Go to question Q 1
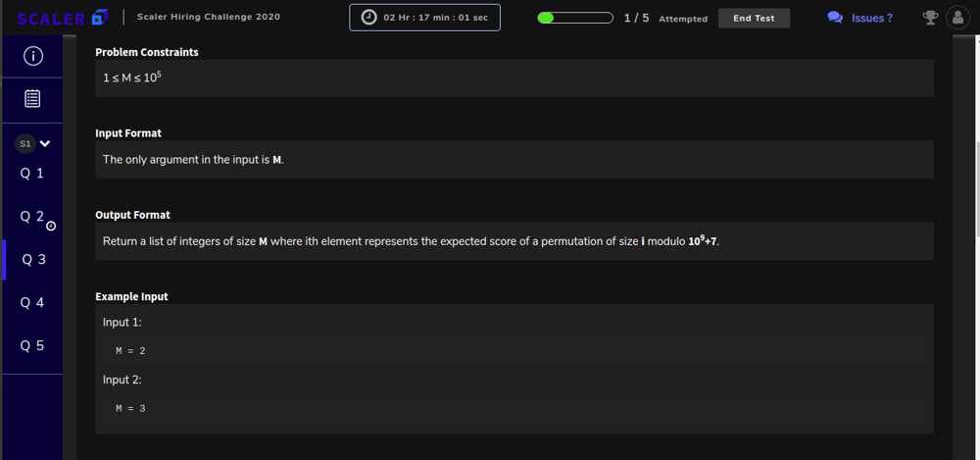 tap(32, 174)
